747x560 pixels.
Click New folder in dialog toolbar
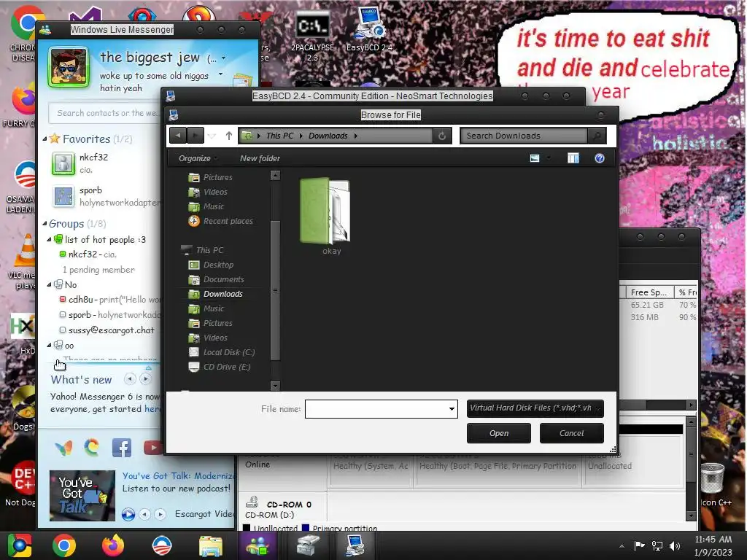[x=260, y=158]
